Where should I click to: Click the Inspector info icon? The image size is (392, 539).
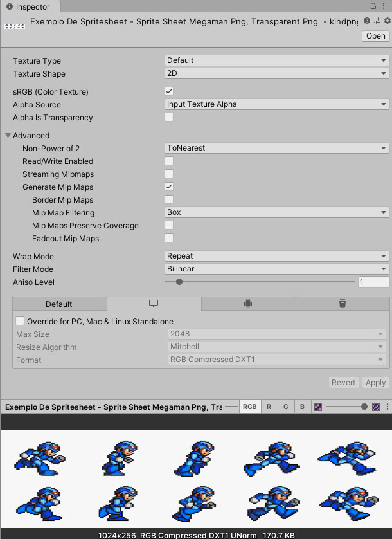pyautogui.click(x=10, y=6)
